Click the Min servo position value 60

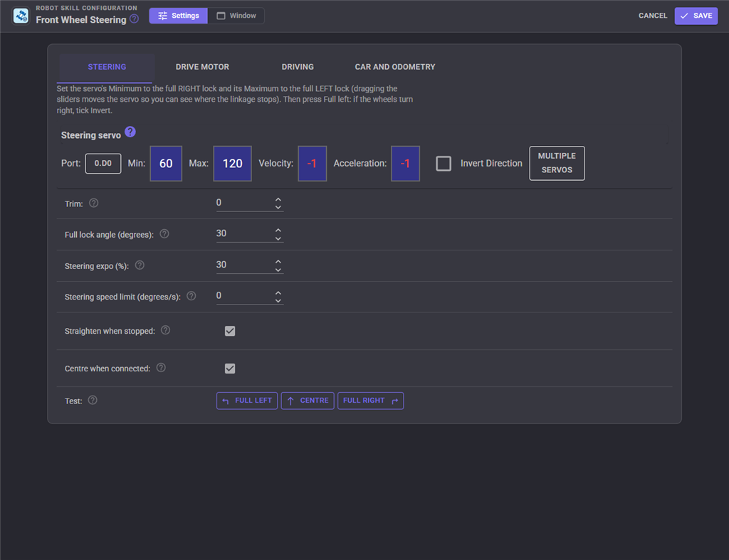pos(166,164)
